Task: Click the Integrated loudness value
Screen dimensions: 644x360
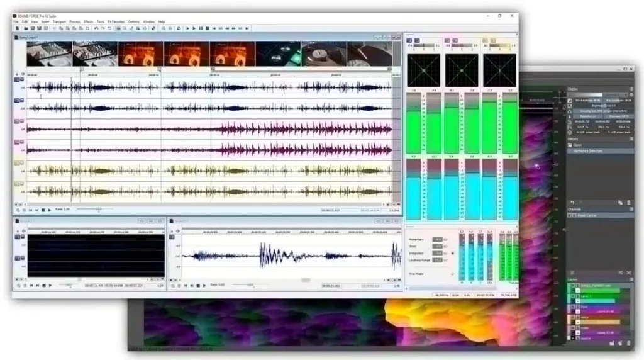Action: [x=437, y=253]
